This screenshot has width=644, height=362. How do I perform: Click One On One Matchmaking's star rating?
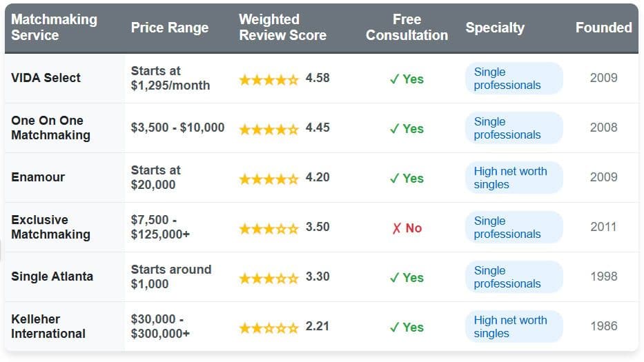click(x=269, y=129)
